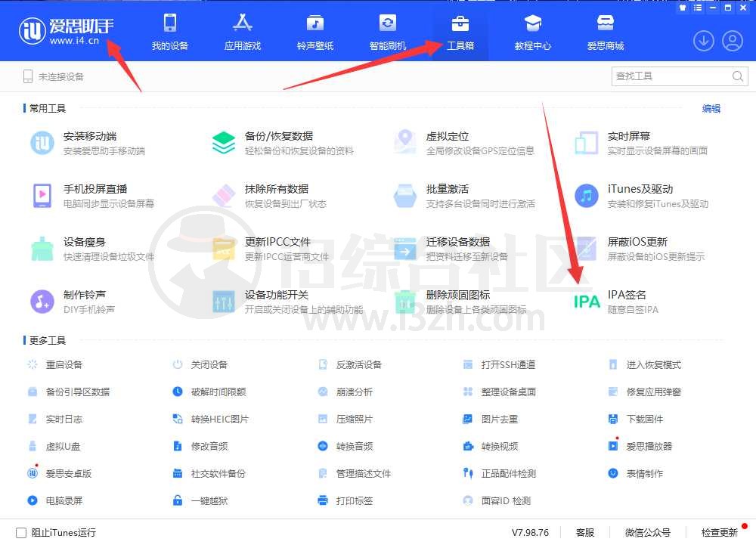756x545 pixels.
Task: Open 电脑录屏 tool
Action: (54, 500)
